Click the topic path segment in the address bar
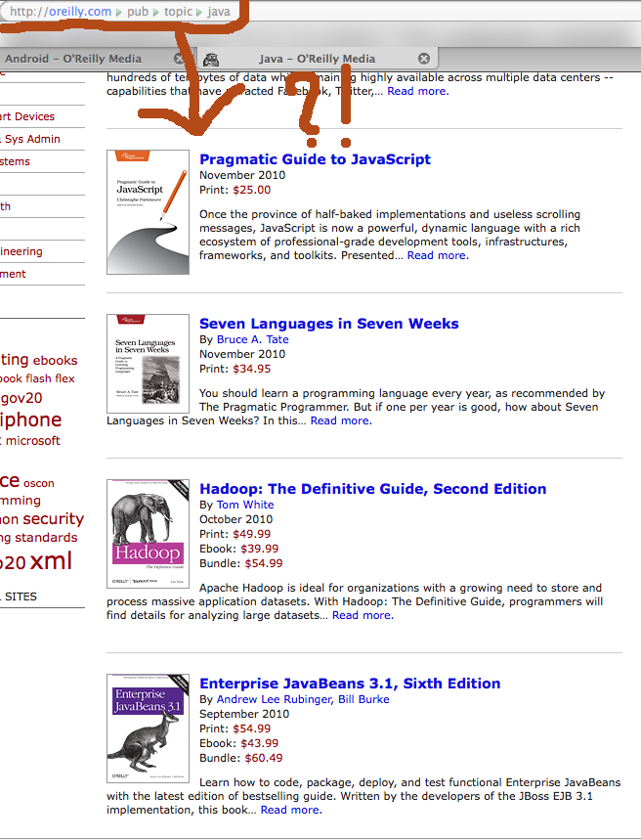The width and height of the screenshot is (641, 840). [x=178, y=12]
